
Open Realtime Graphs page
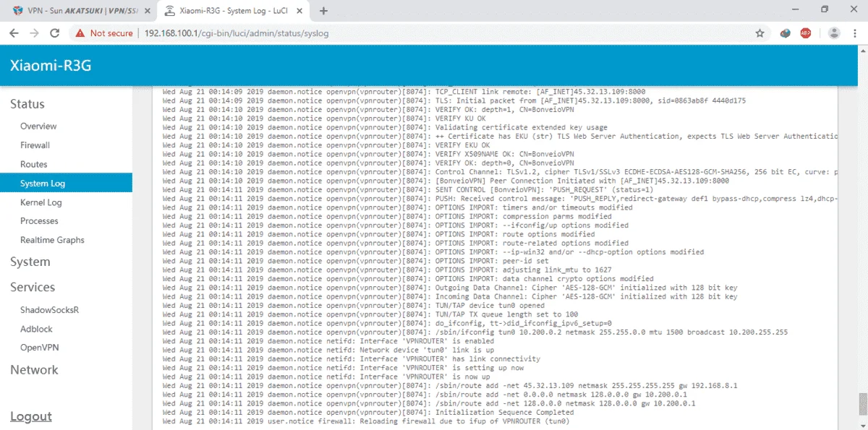coord(52,240)
